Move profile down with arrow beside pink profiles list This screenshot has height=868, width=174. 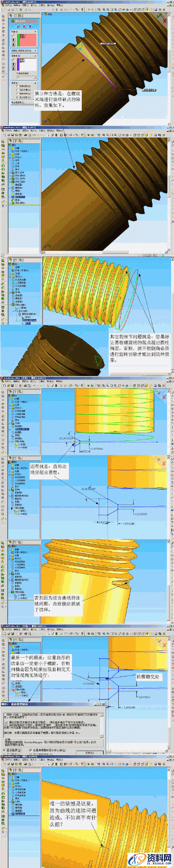[13, 44]
